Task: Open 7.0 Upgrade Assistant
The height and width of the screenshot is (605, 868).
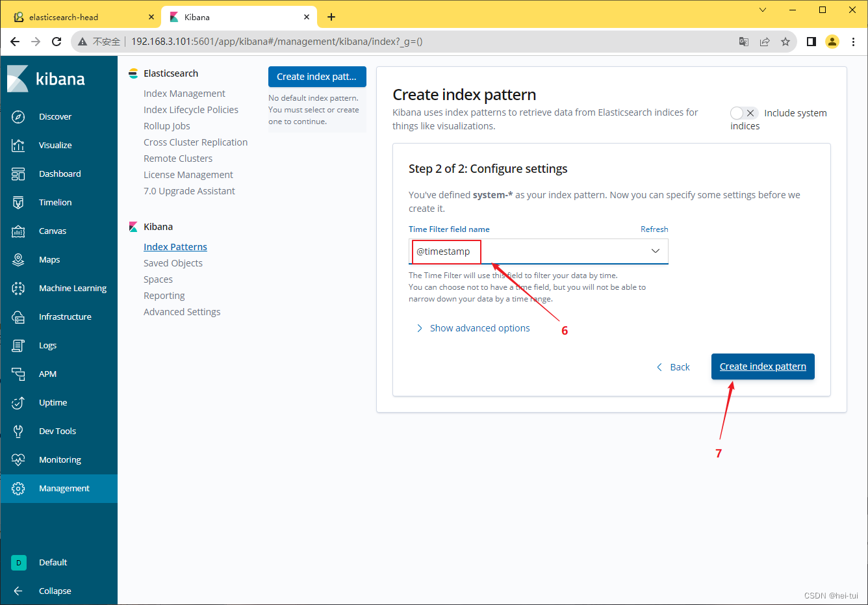Action: click(189, 191)
